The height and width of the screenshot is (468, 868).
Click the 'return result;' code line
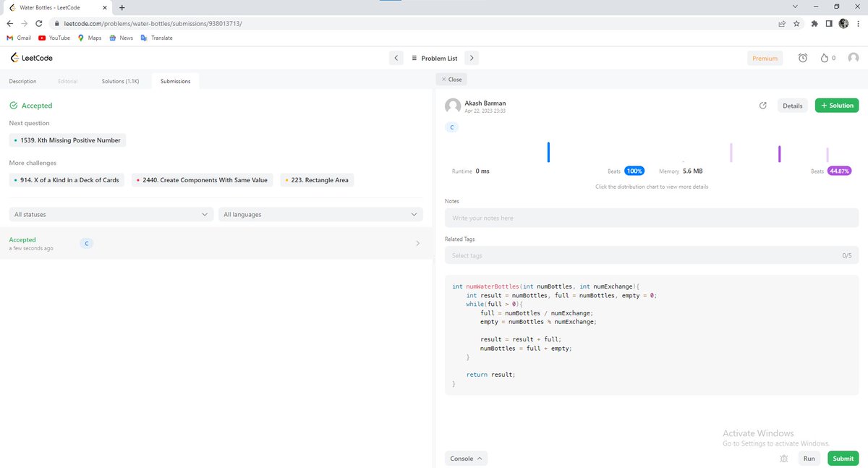coord(490,375)
